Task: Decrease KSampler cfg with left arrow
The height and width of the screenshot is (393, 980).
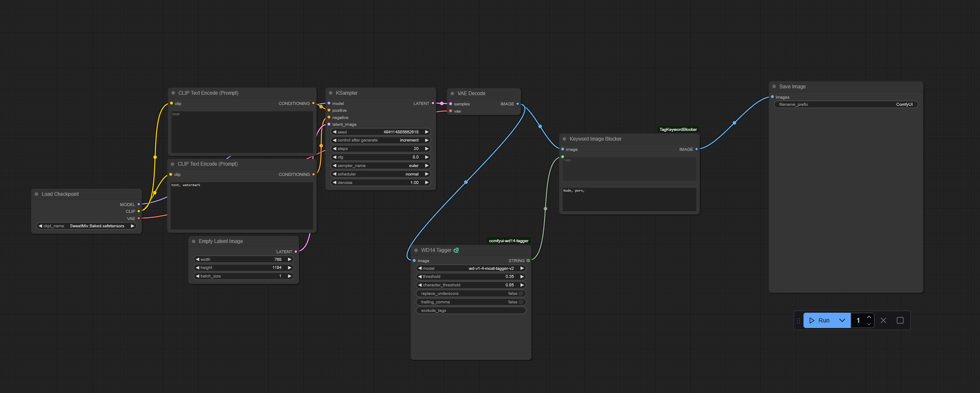Action: point(334,157)
